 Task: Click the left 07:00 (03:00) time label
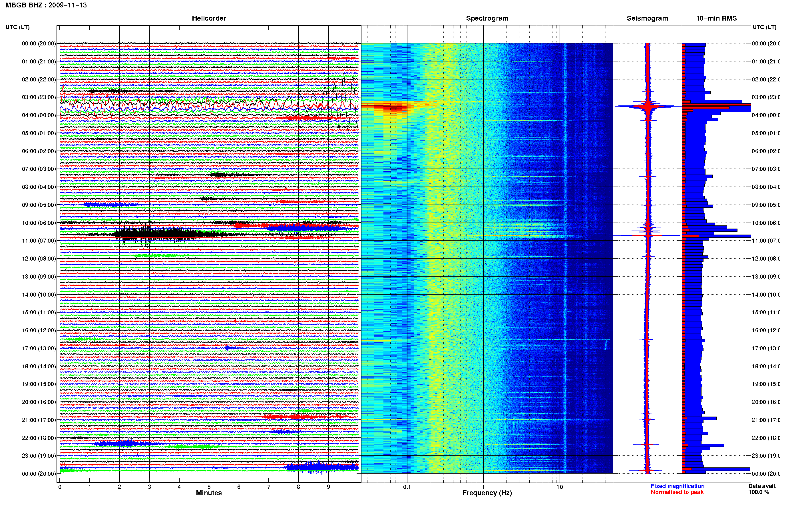(x=39, y=169)
